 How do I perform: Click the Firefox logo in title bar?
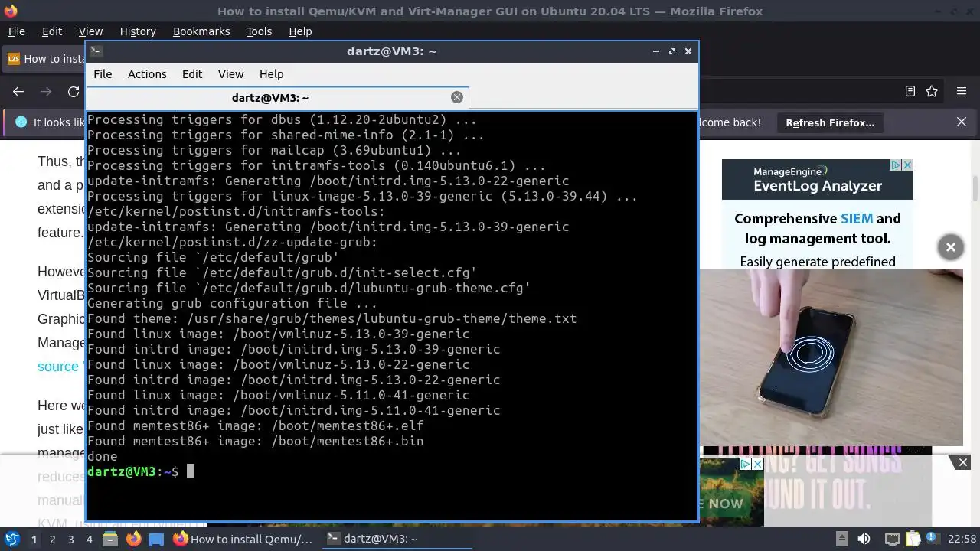tap(11, 11)
